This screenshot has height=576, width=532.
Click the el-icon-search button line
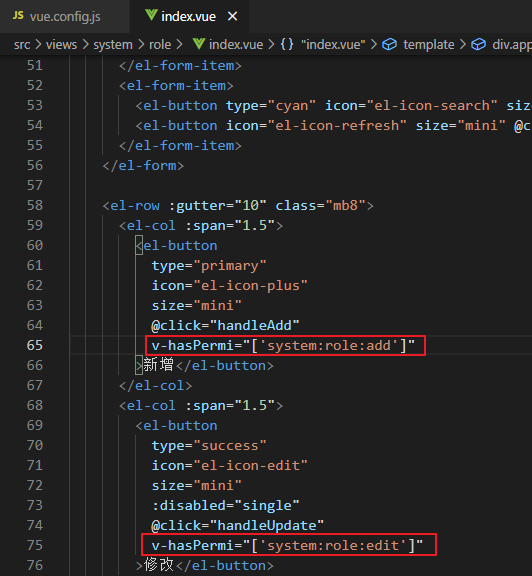pyautogui.click(x=333, y=106)
